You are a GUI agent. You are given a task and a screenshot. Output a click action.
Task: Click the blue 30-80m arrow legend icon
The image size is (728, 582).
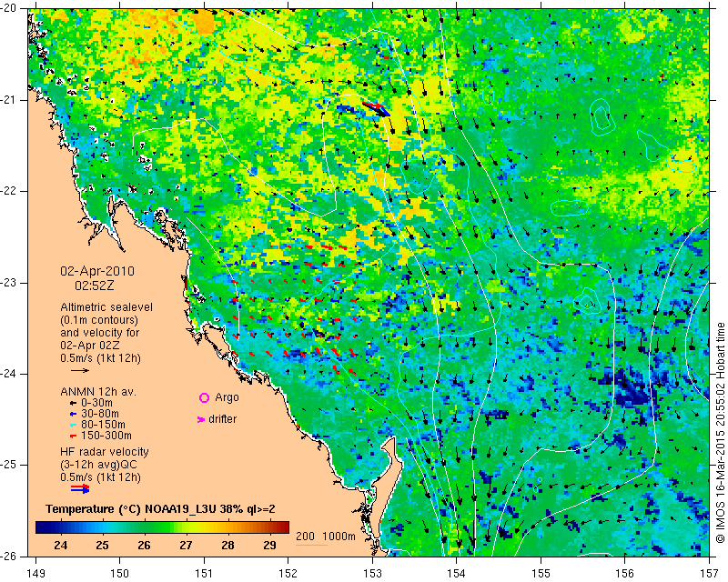73,414
